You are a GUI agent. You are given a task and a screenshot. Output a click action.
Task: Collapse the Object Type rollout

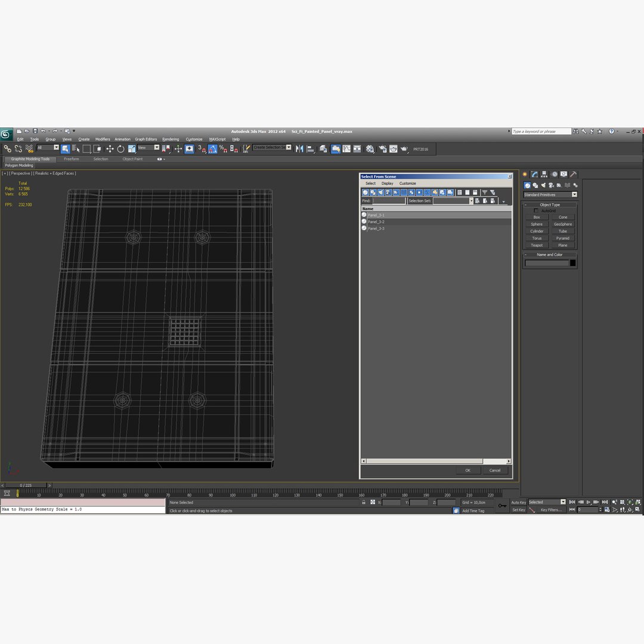(550, 205)
